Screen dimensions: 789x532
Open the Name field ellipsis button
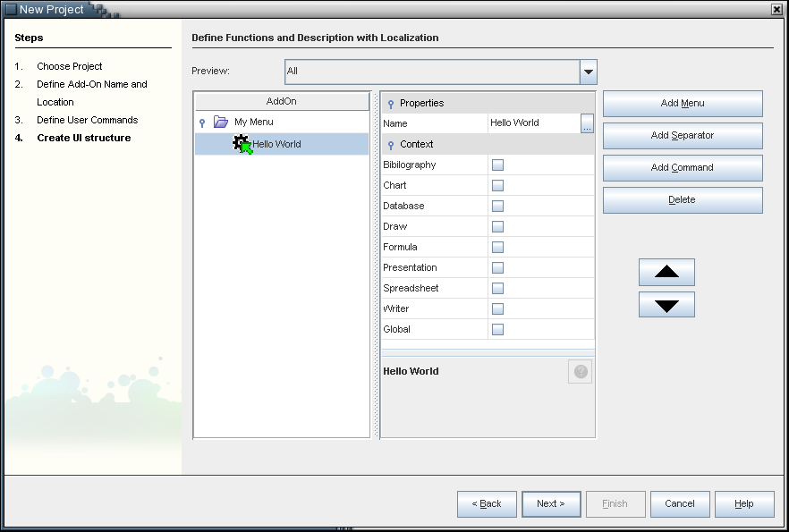(587, 124)
